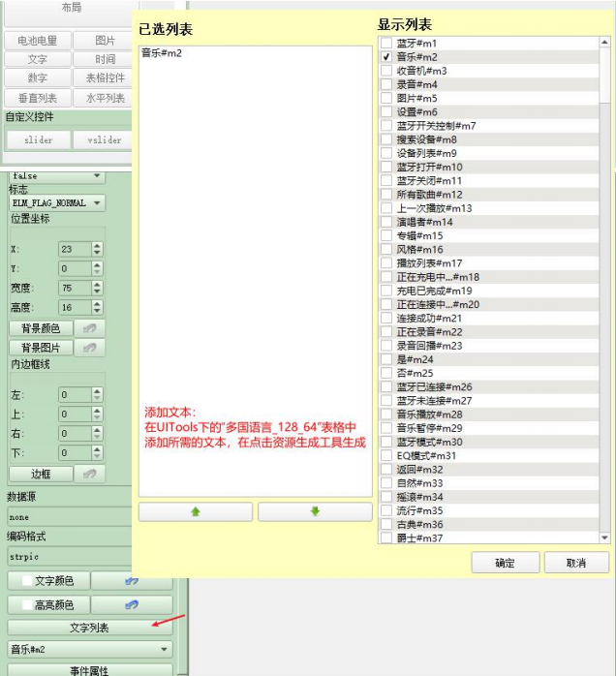Check the 收音机#m3 checkbox
Screen dimensions: 616x676
(x=386, y=71)
